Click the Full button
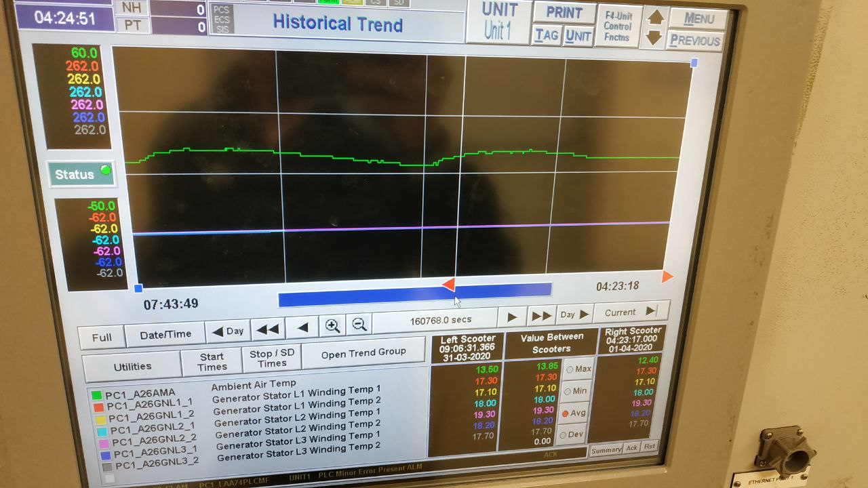The width and height of the screenshot is (868, 488). click(x=102, y=338)
